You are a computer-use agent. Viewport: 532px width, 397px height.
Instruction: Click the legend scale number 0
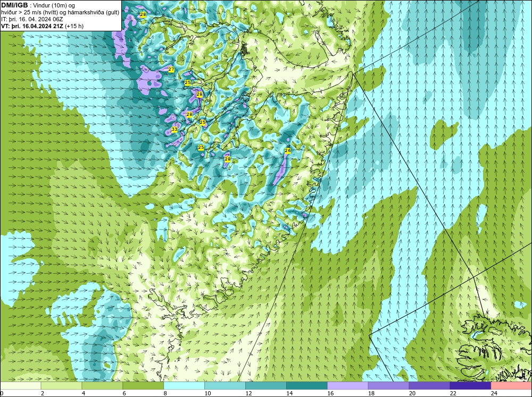tap(2, 393)
